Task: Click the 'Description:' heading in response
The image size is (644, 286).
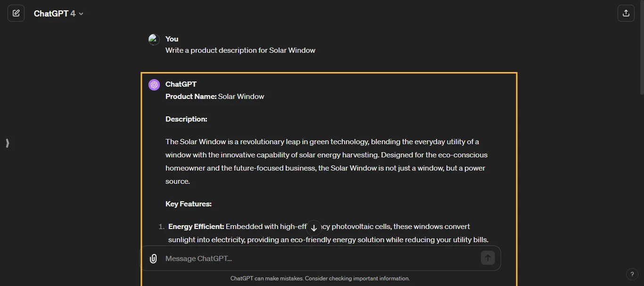Action: [x=186, y=119]
